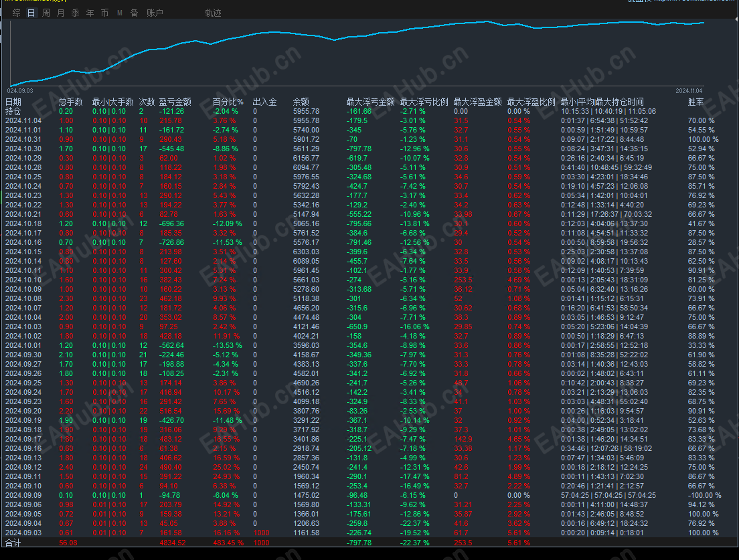Image resolution: width=739 pixels, height=560 pixels.
Task: Select the 2024.10.31 date row
Action: tap(23, 139)
